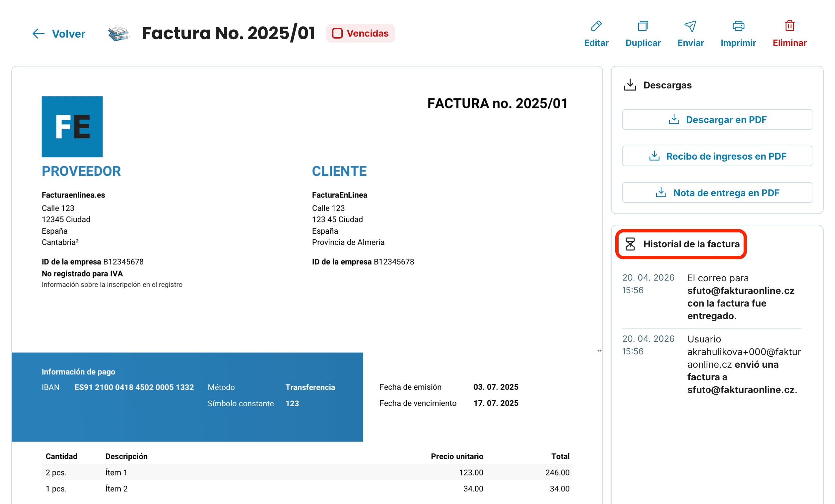Click the history entry about delivered email
The image size is (835, 504).
[x=712, y=297]
